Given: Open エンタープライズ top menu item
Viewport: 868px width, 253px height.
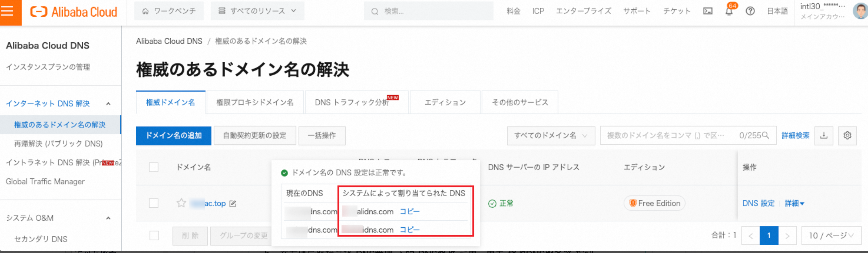Looking at the screenshot, I should [x=583, y=11].
